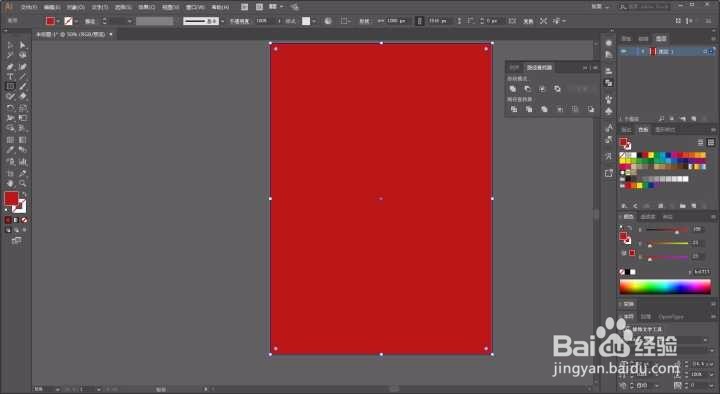The height and width of the screenshot is (394, 720).
Task: Click Minus Front in Pathfinder panel
Action: click(x=528, y=89)
